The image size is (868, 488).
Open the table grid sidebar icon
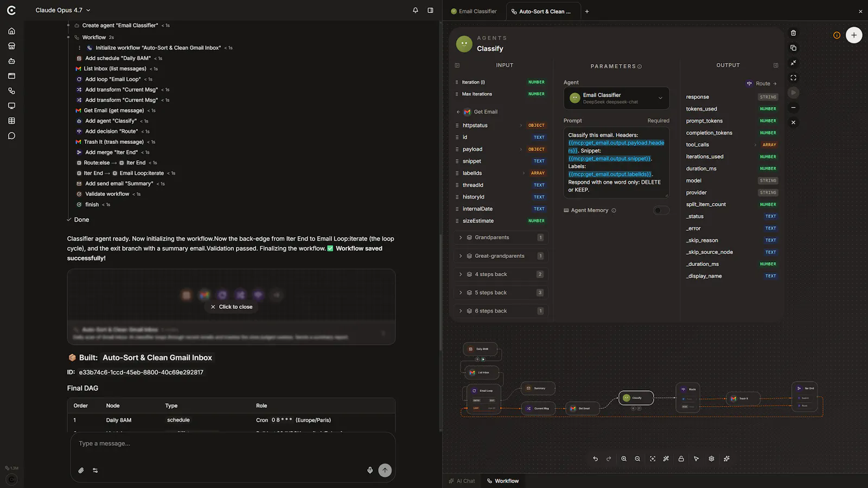pos(11,121)
